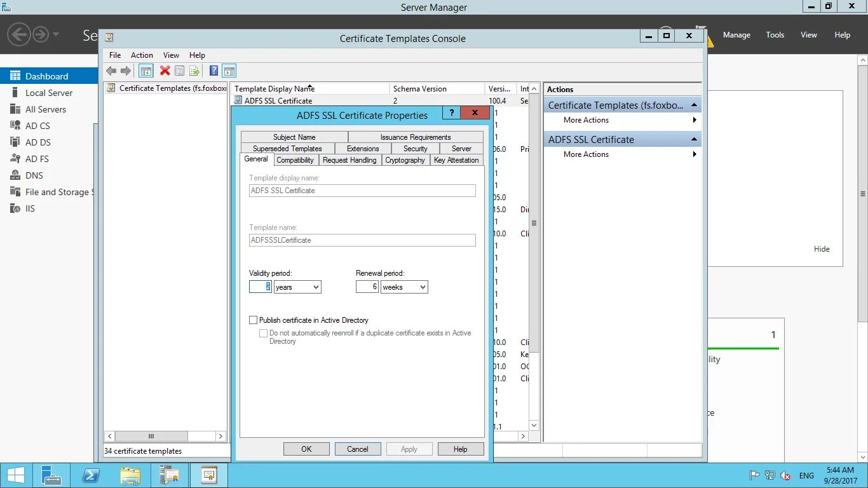Switch to the Server tab
This screenshot has width=868, height=488.
(x=461, y=148)
